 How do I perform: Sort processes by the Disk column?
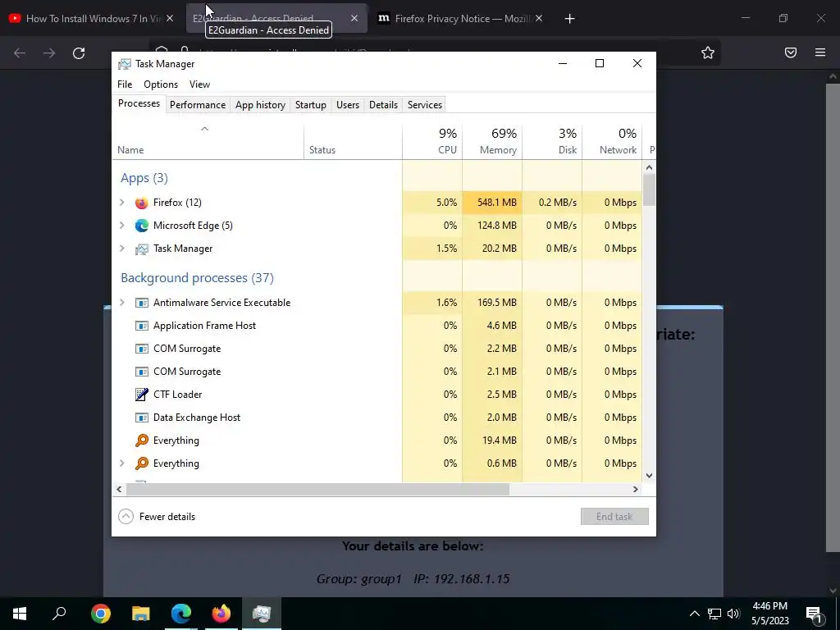552,141
